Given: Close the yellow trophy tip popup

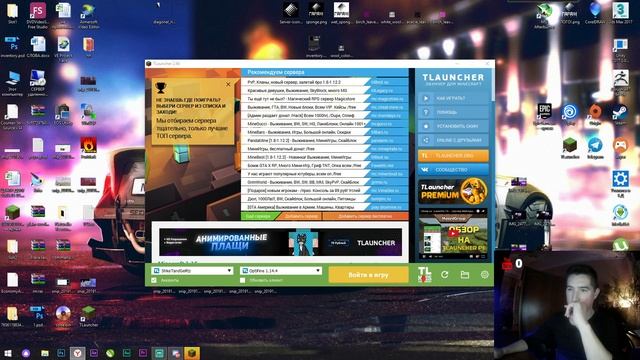Looking at the screenshot, I should tap(228, 84).
